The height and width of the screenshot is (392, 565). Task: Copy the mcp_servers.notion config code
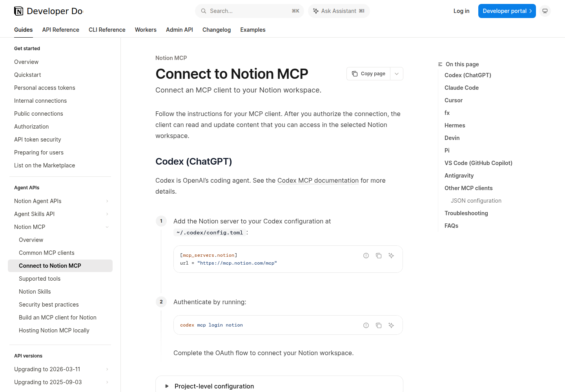click(x=379, y=256)
